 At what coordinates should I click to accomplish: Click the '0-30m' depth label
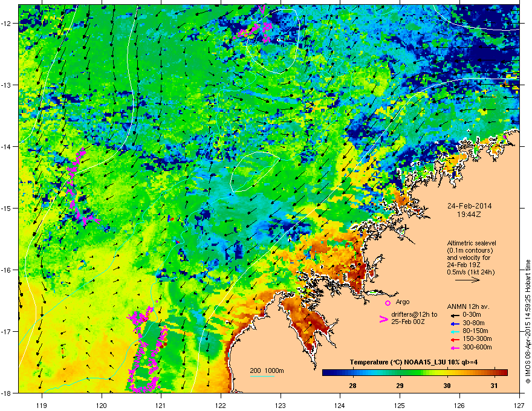[472, 315]
